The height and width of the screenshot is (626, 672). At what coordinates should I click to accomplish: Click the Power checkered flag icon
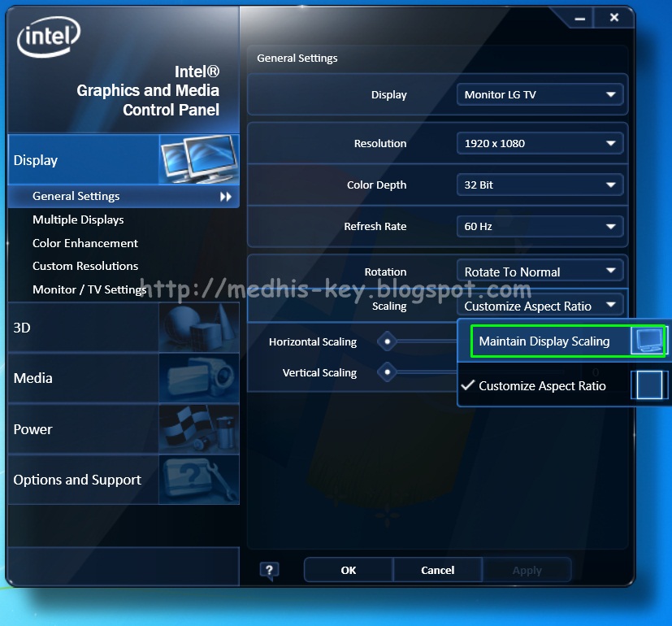(199, 428)
